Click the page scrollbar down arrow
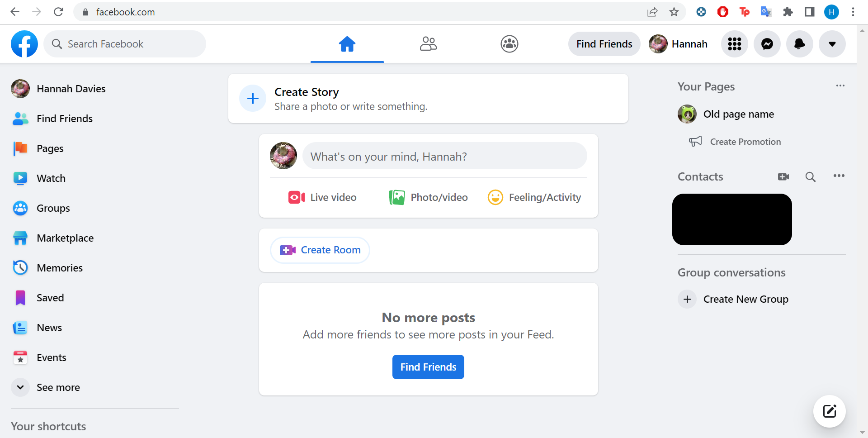The width and height of the screenshot is (868, 438). pyautogui.click(x=862, y=432)
